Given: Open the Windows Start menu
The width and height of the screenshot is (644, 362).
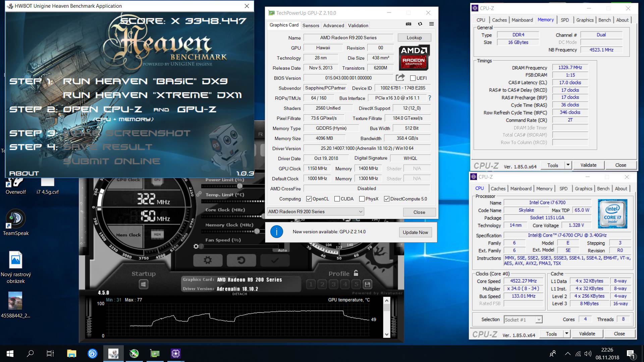Looking at the screenshot, I should pos(10,354).
